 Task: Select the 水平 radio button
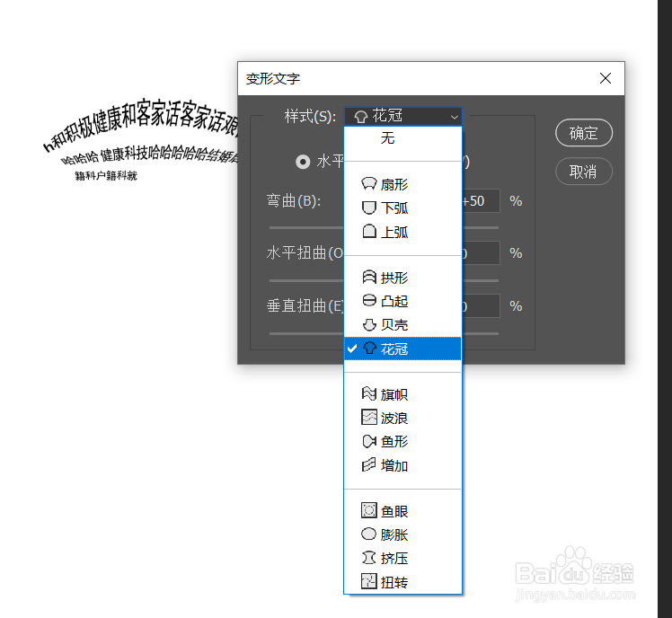303,162
